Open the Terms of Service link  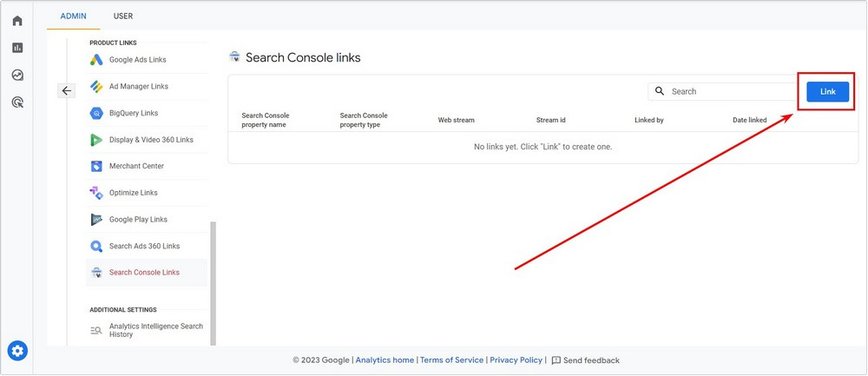(x=451, y=360)
